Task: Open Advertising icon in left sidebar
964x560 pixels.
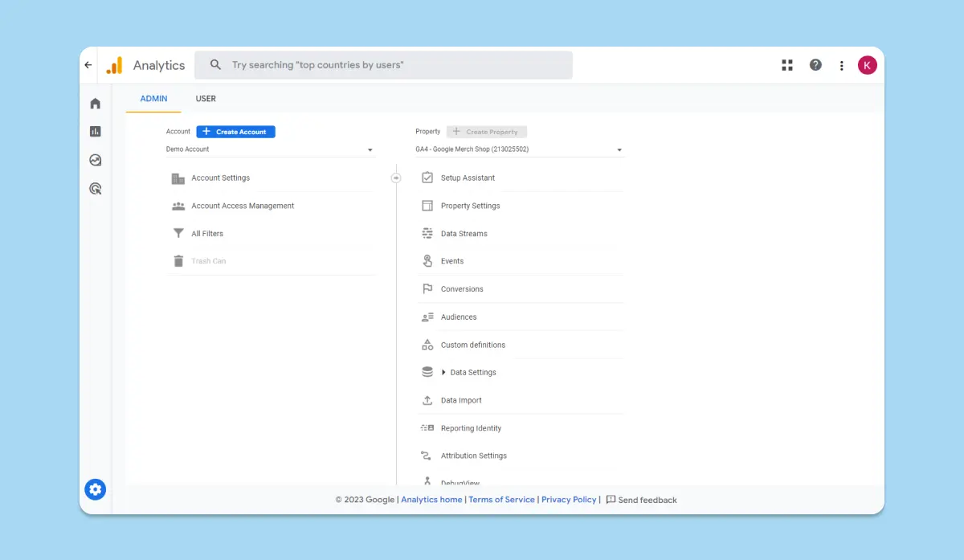Action: point(96,189)
